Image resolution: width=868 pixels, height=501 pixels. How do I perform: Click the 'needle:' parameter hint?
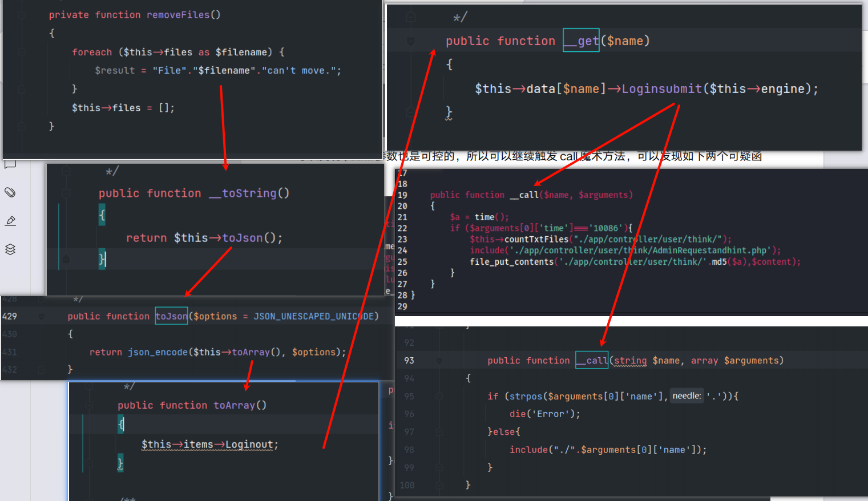[687, 396]
